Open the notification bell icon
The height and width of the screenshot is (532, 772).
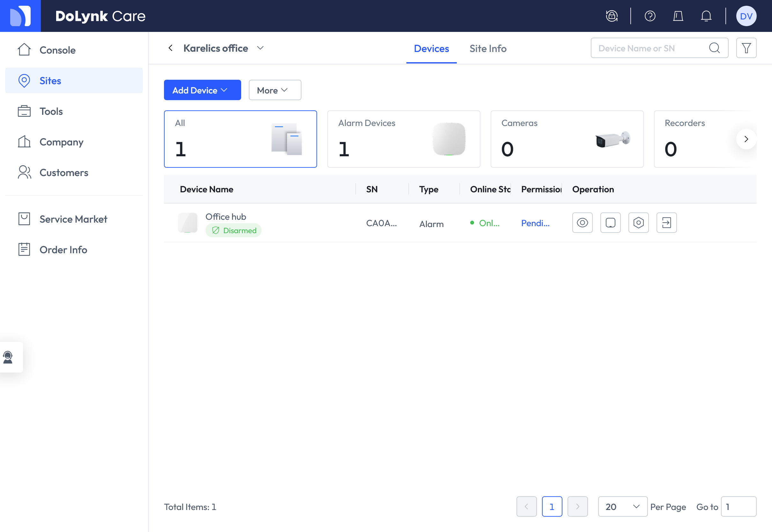coord(706,16)
